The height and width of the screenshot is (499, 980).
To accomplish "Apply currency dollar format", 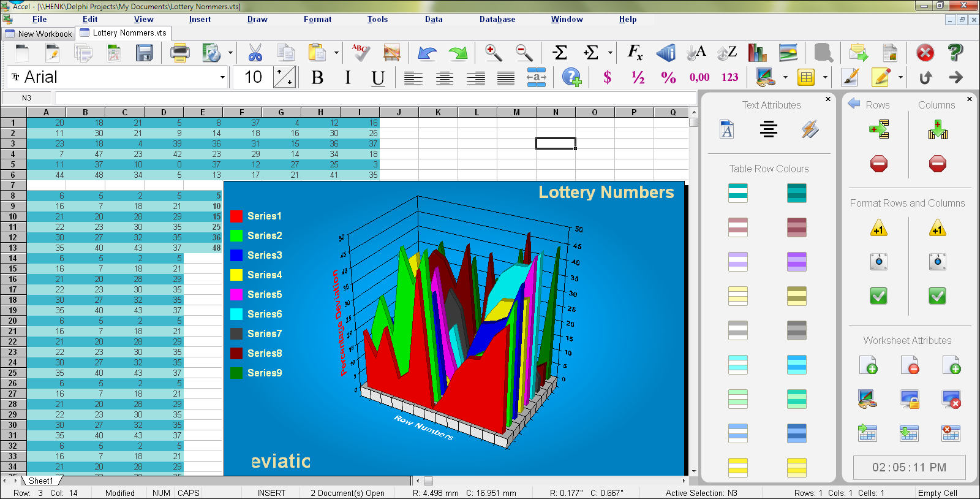I will pyautogui.click(x=607, y=78).
